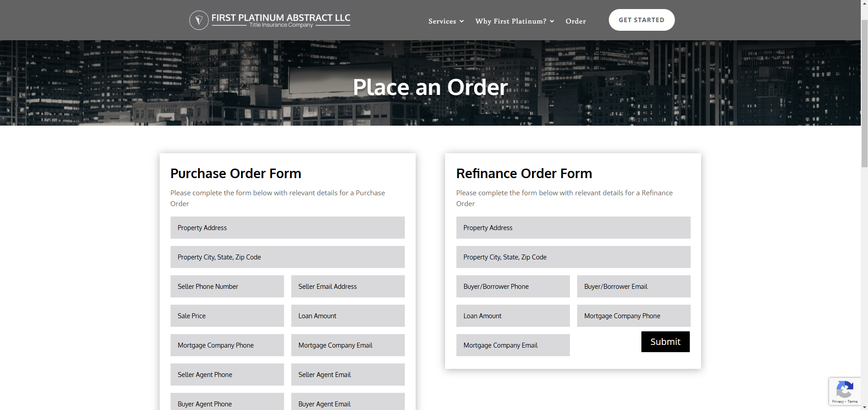
Task: Submit the Refinance Order Form
Action: [x=665, y=342]
